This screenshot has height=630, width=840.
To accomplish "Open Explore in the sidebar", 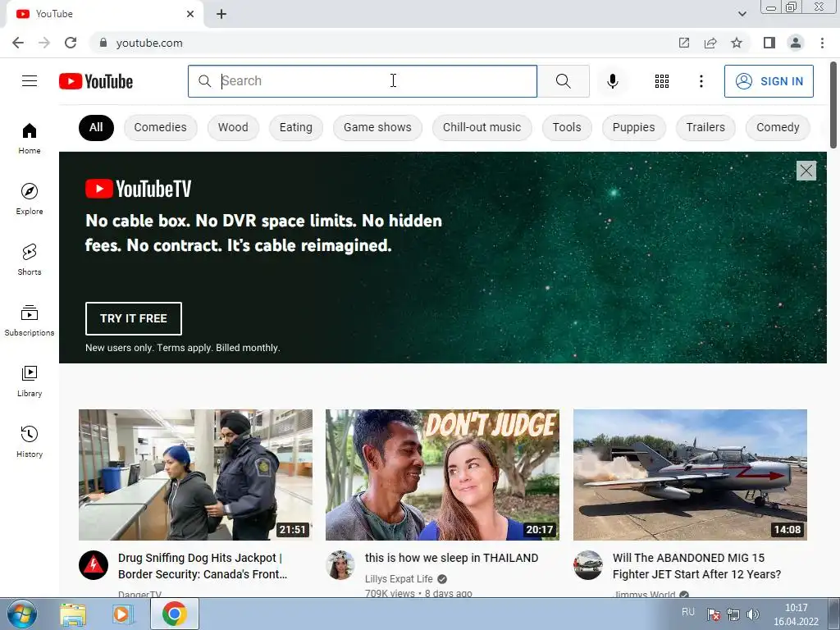I will point(30,199).
